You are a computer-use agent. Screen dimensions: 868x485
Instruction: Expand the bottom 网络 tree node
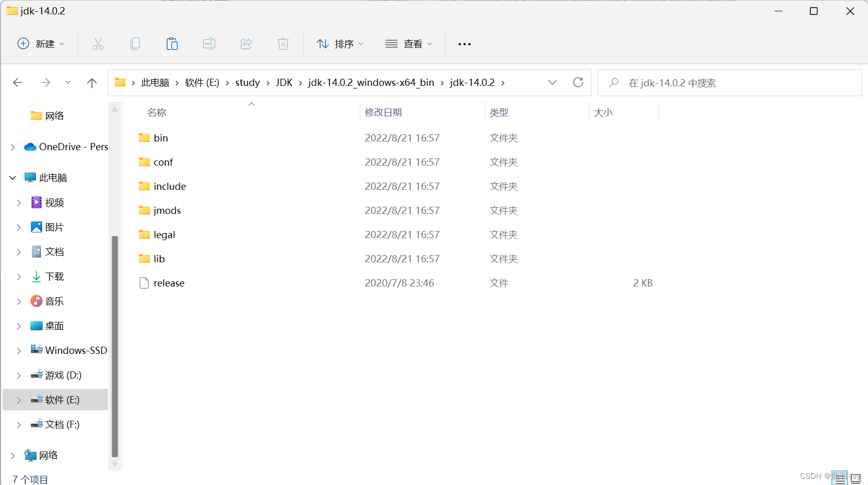(13, 456)
